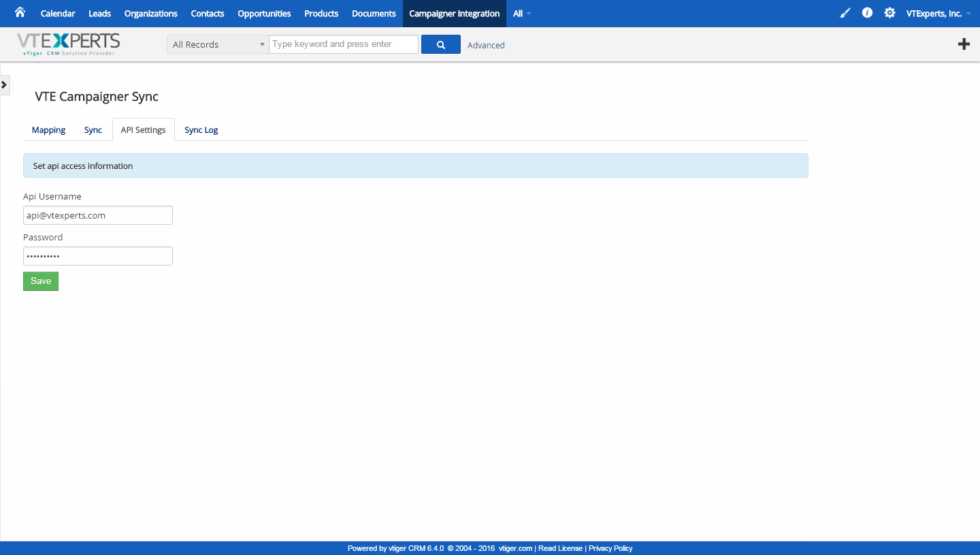Click the 'Set api access information' notice
This screenshot has width=980, height=555.
coord(416,165)
